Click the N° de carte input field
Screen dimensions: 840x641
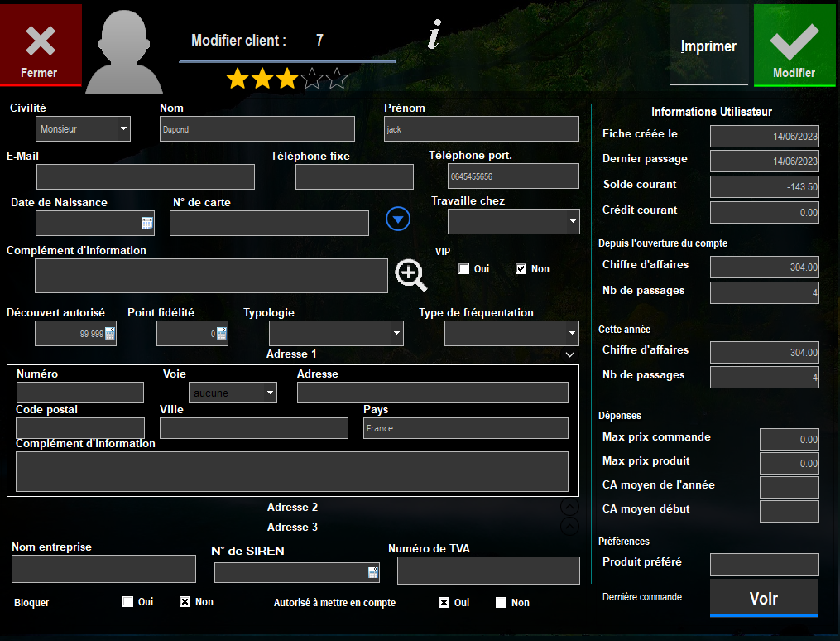269,223
